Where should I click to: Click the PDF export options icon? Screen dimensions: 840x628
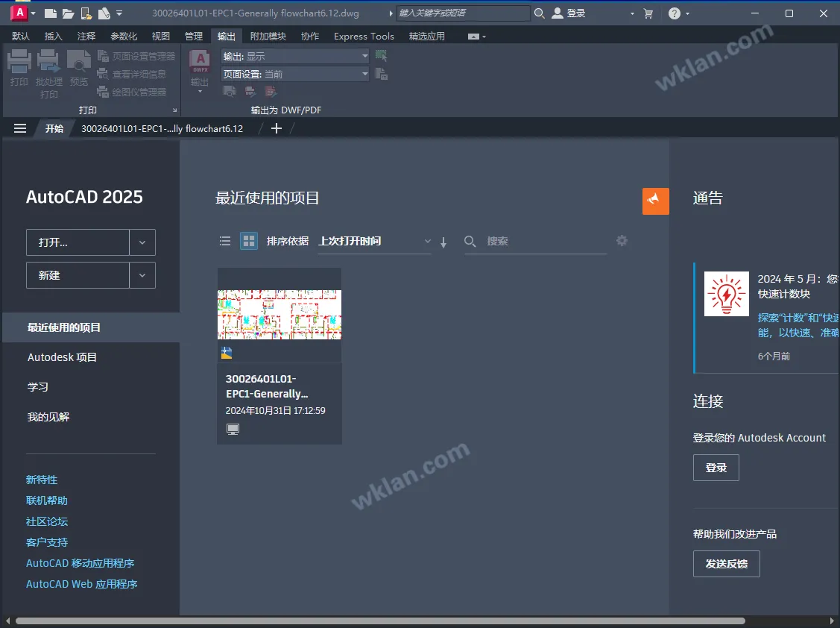tap(271, 91)
